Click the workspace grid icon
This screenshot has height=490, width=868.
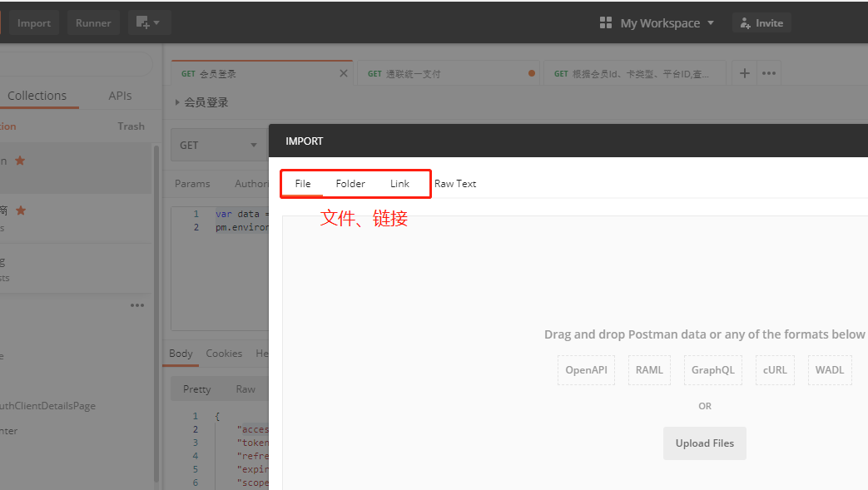[606, 23]
